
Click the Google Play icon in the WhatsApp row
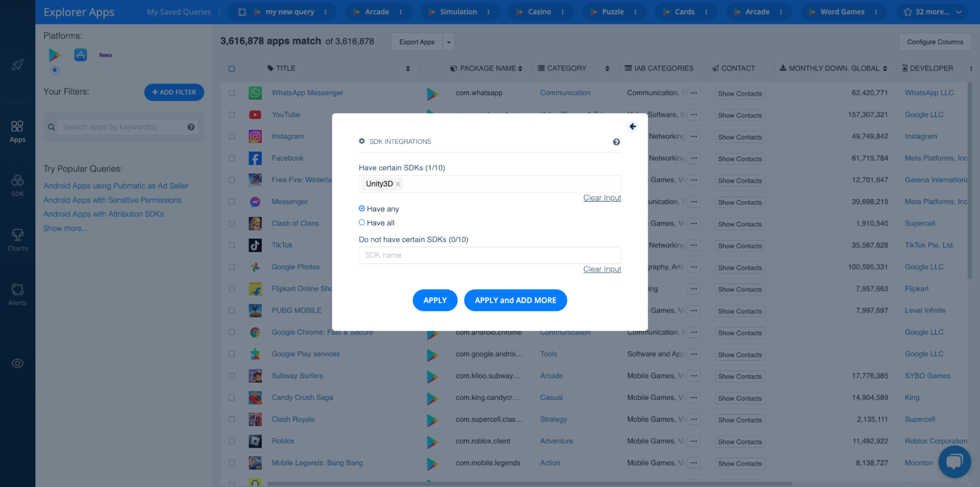coord(432,94)
